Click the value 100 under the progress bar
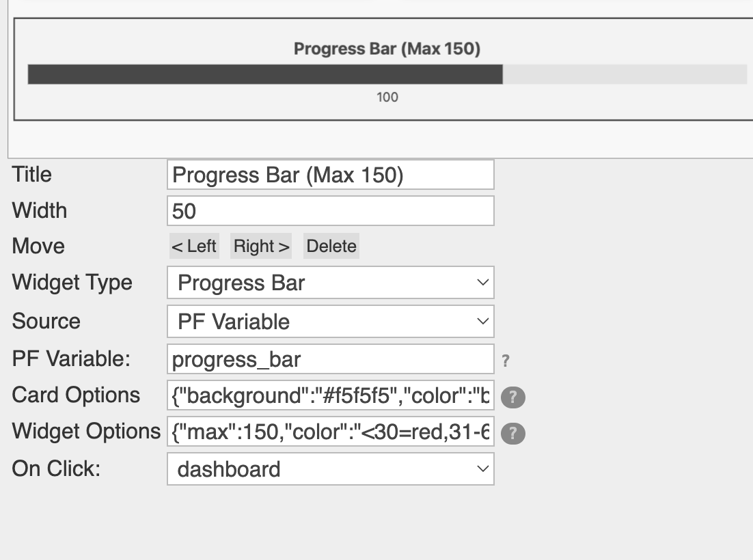The image size is (753, 560). 387,97
